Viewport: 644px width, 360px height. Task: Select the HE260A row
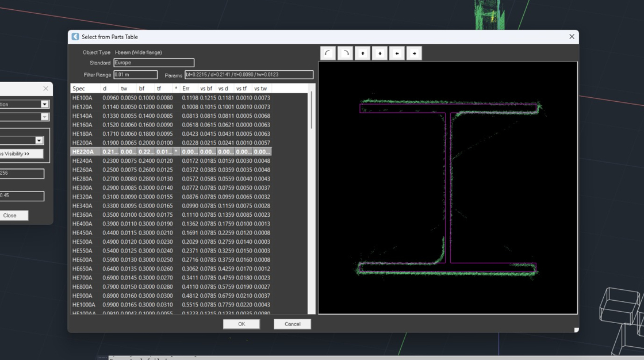tap(171, 170)
